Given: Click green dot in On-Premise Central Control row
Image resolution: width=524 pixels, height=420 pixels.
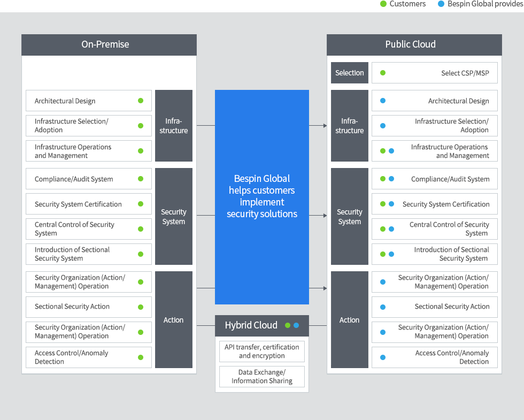Looking at the screenshot, I should 141,229.
